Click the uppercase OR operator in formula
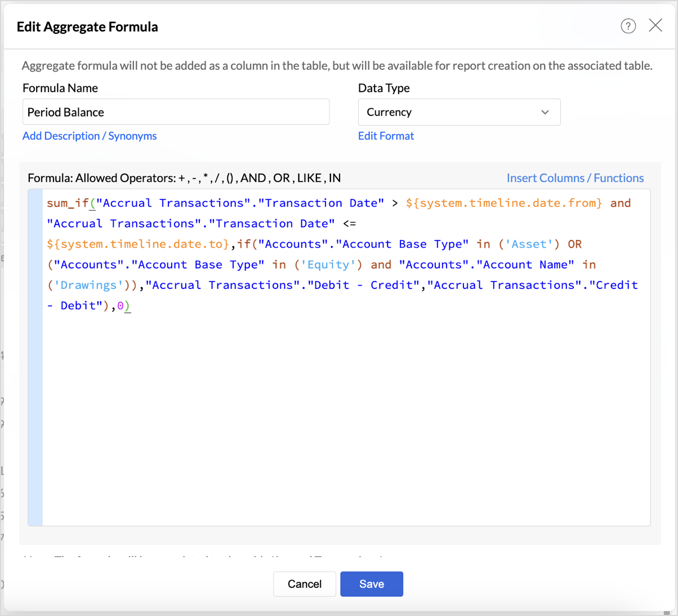 pos(574,244)
